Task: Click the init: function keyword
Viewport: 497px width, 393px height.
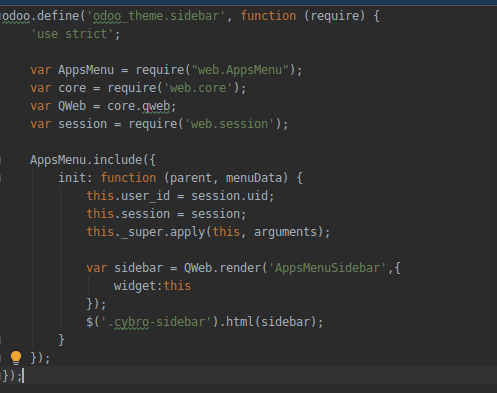Action: [128, 178]
